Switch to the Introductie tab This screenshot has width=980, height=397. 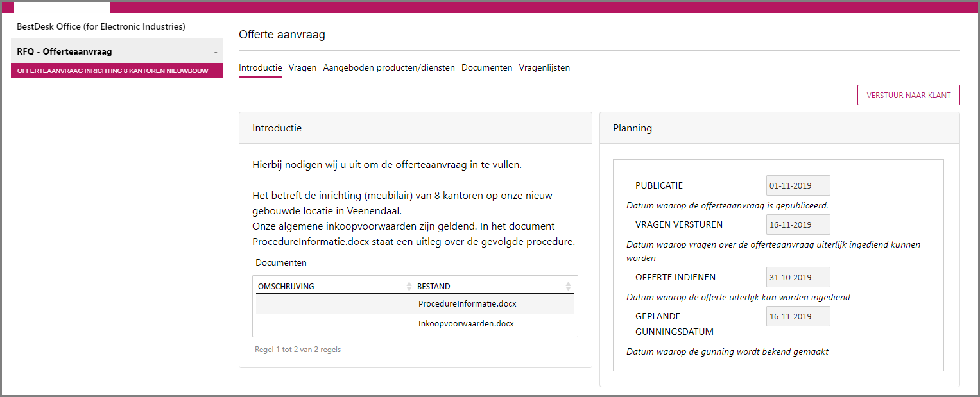[261, 67]
